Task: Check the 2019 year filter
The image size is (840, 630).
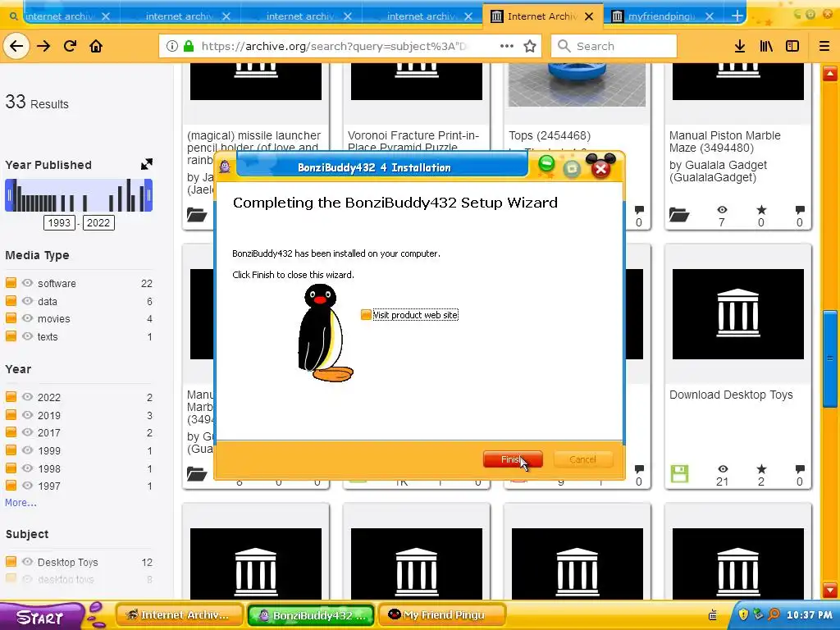Action: pyautogui.click(x=11, y=414)
